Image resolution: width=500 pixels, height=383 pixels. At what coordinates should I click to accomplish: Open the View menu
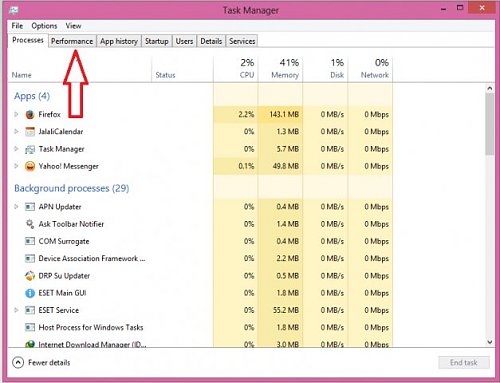pyautogui.click(x=73, y=26)
